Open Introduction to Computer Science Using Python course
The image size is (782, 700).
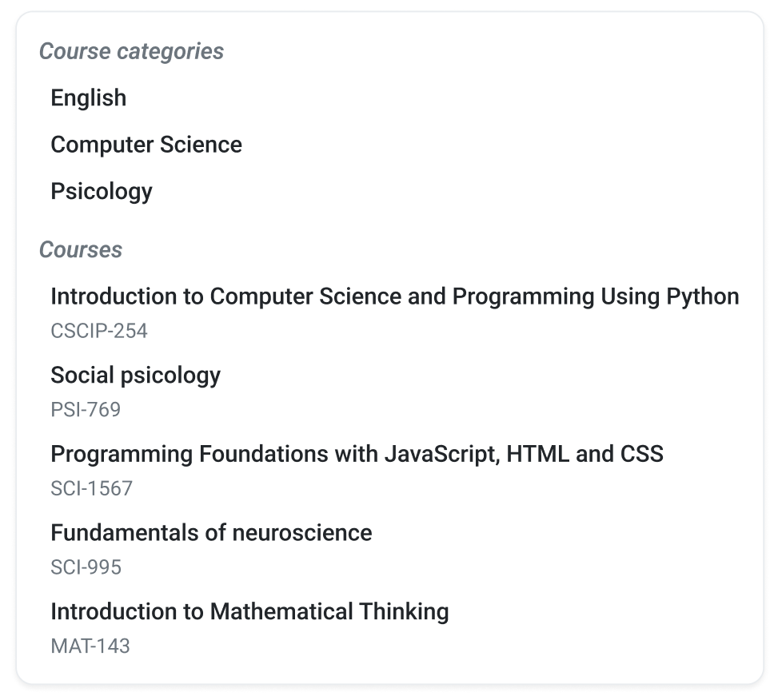pos(394,296)
